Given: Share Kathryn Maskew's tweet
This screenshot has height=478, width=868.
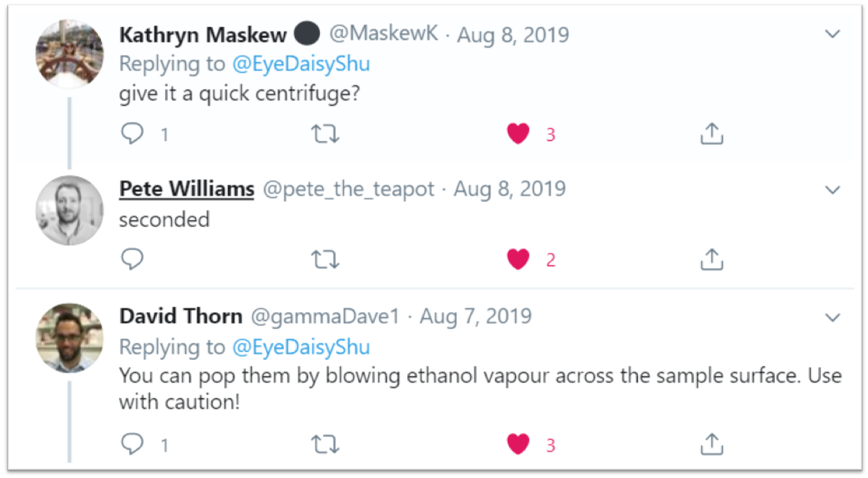Looking at the screenshot, I should click(x=712, y=134).
